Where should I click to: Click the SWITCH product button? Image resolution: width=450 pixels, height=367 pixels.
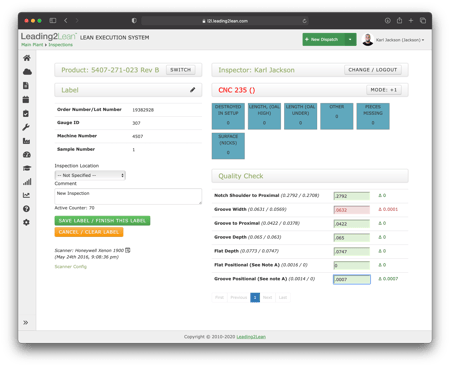180,70
